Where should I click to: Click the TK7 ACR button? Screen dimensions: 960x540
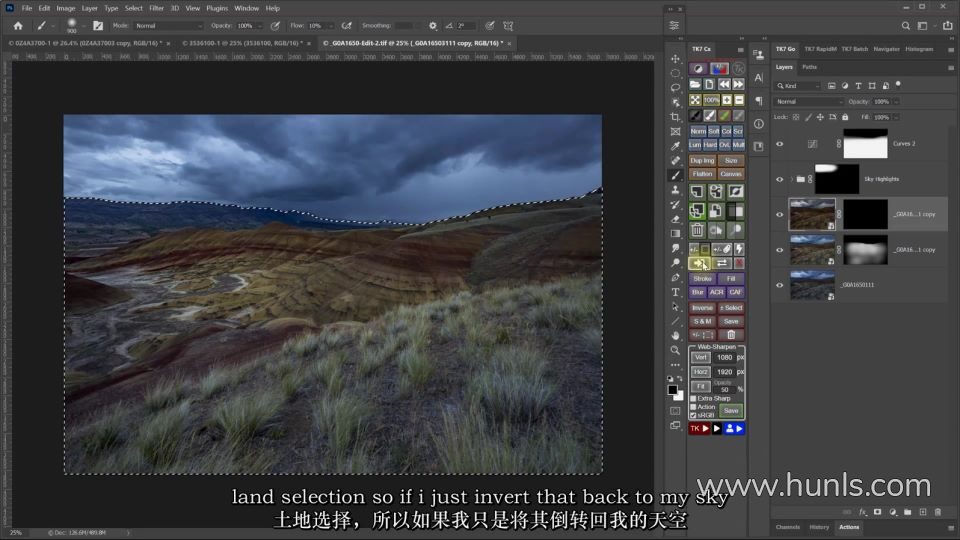click(x=716, y=293)
